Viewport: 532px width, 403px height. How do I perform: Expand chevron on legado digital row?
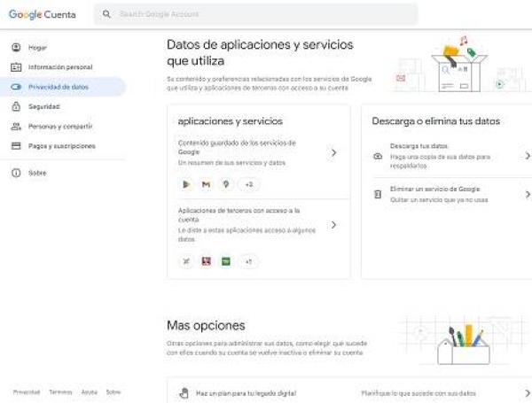point(527,393)
